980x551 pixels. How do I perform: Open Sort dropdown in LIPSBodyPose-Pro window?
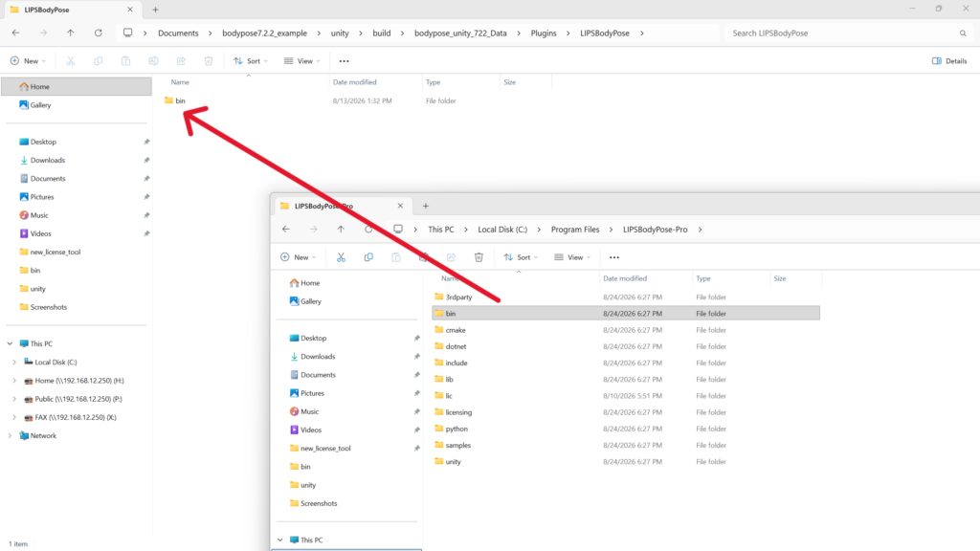pos(521,257)
